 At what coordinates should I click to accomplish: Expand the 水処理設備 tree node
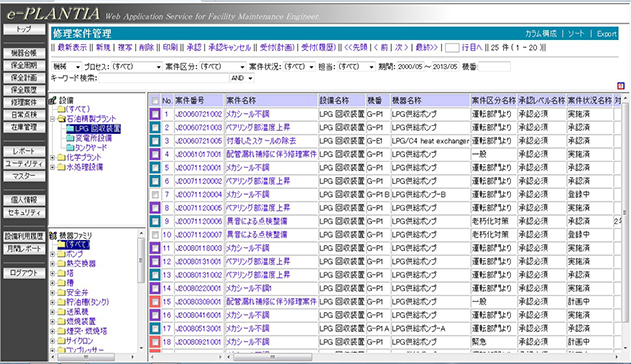(52, 167)
